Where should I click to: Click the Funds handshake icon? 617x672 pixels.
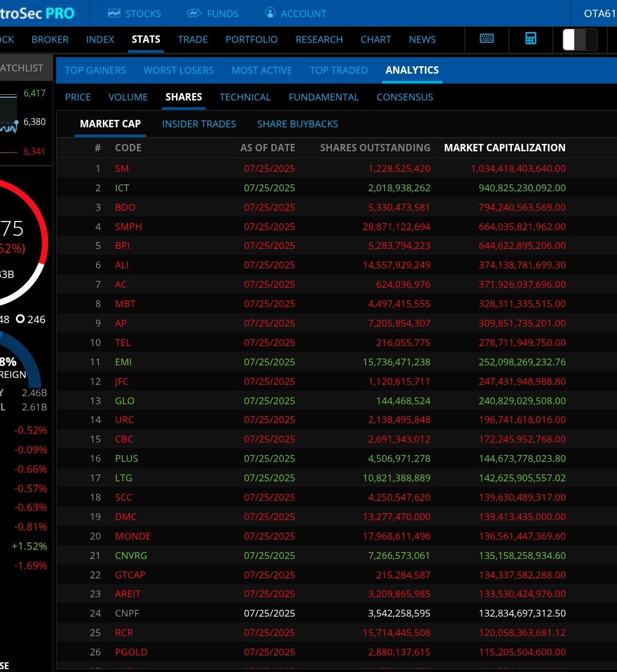coord(194,13)
